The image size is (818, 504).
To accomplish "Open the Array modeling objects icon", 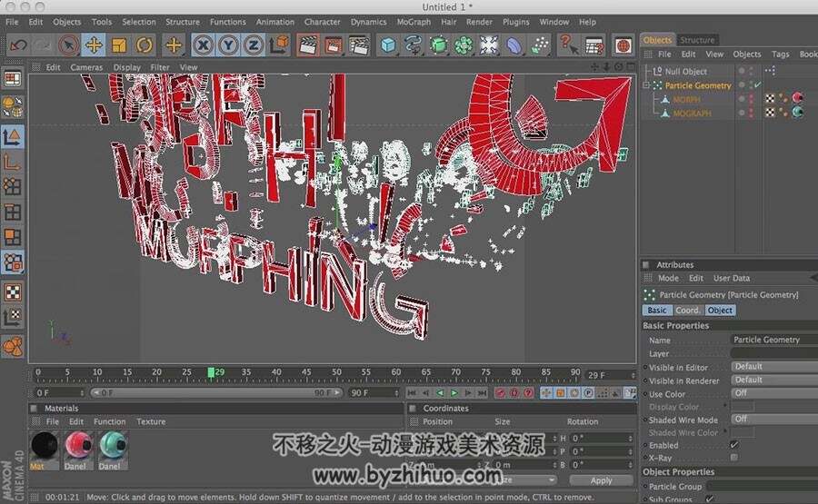I will (464, 45).
